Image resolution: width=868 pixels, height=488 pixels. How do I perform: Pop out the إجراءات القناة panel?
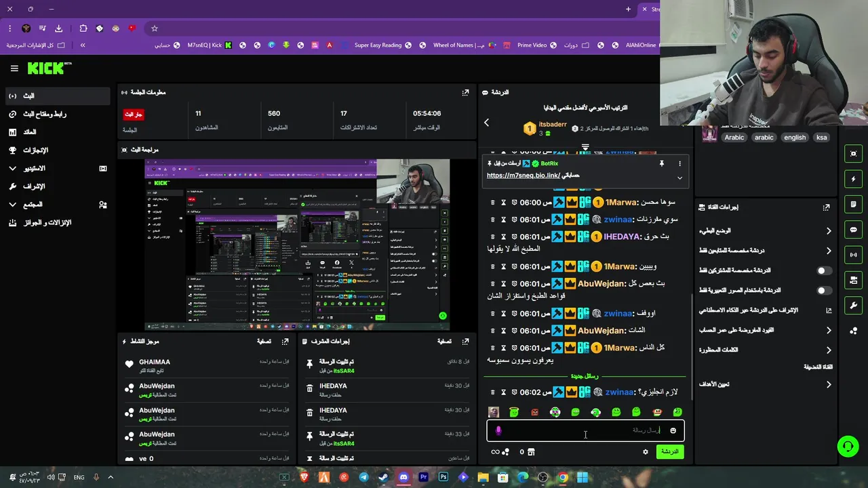[x=826, y=207]
